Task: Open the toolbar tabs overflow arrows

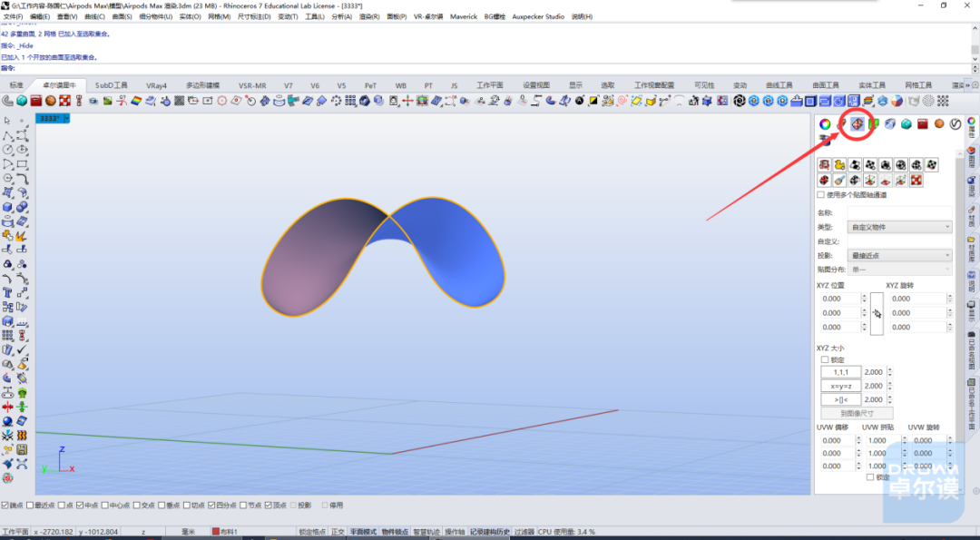Action: [967, 85]
